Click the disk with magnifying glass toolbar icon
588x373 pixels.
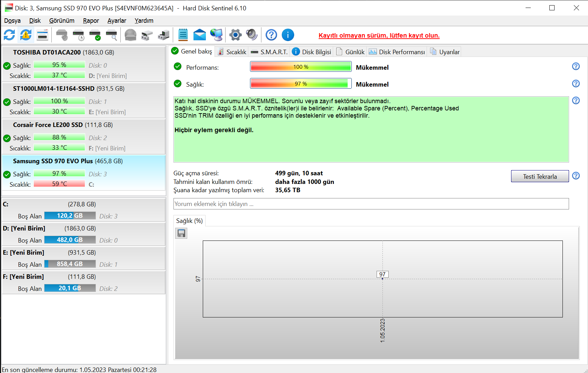(111, 35)
